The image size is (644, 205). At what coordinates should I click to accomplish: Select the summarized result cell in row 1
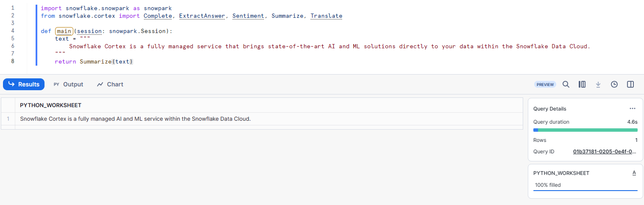pos(136,119)
